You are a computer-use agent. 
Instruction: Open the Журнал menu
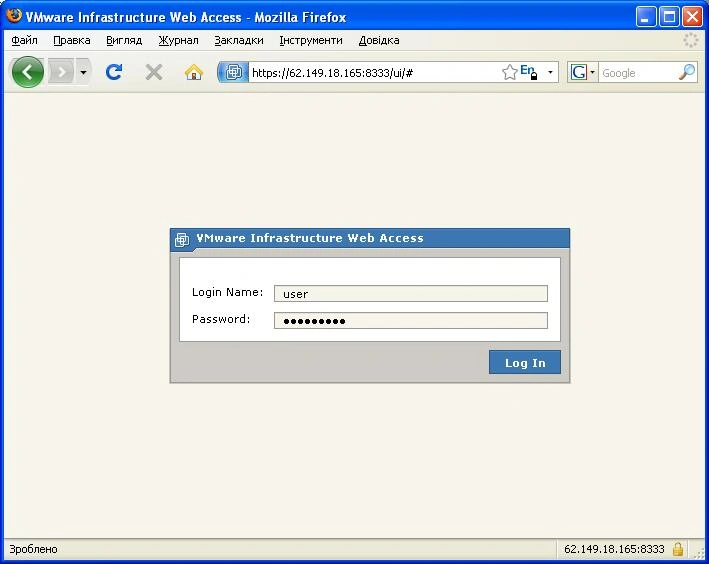point(178,40)
